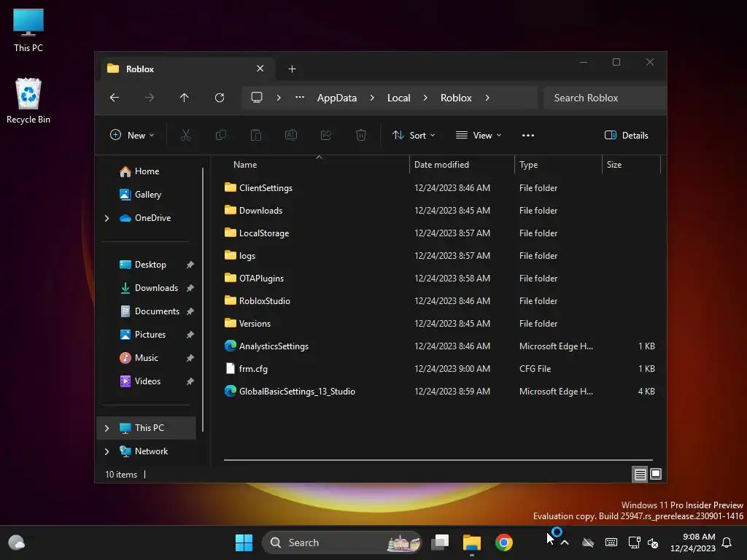Select the This PC desktop icon
The width and height of the screenshot is (747, 560).
28,30
